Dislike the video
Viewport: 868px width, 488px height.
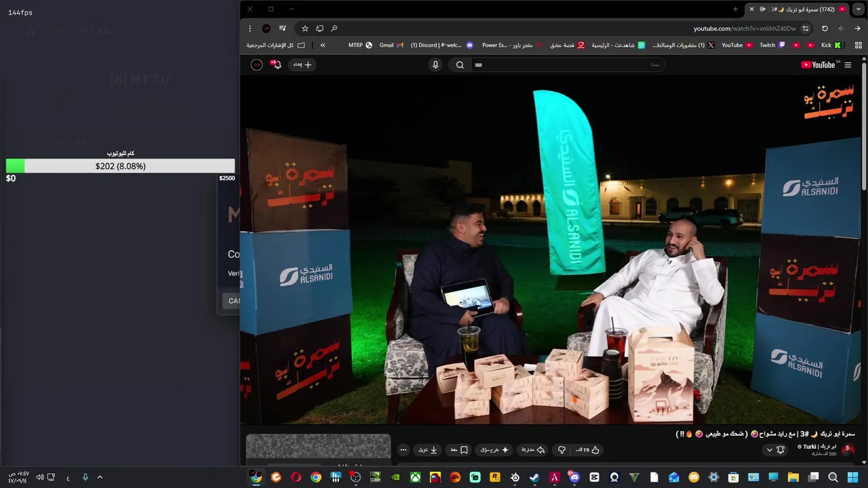pyautogui.click(x=561, y=450)
